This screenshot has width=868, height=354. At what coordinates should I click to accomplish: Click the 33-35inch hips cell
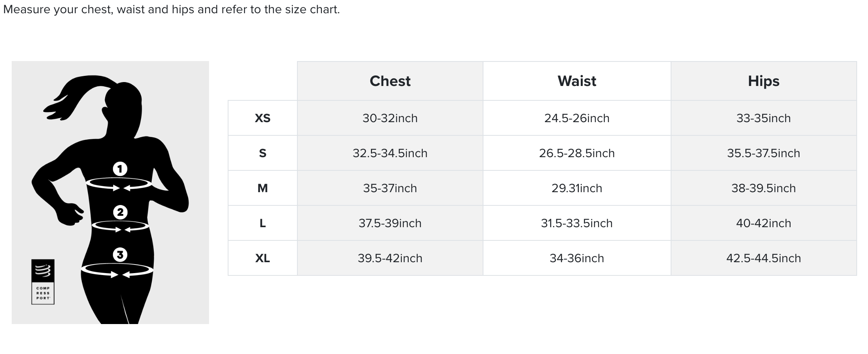click(763, 118)
